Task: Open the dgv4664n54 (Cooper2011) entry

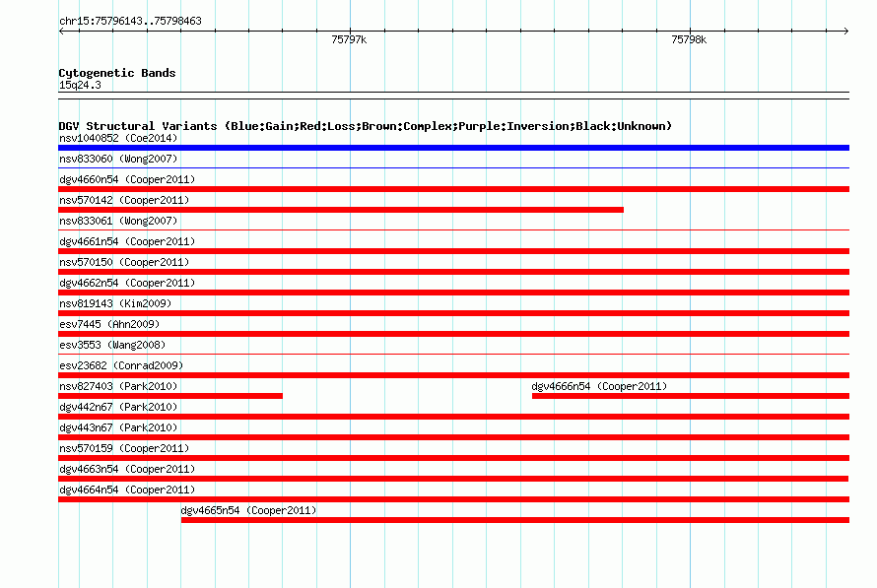Action: 127,490
